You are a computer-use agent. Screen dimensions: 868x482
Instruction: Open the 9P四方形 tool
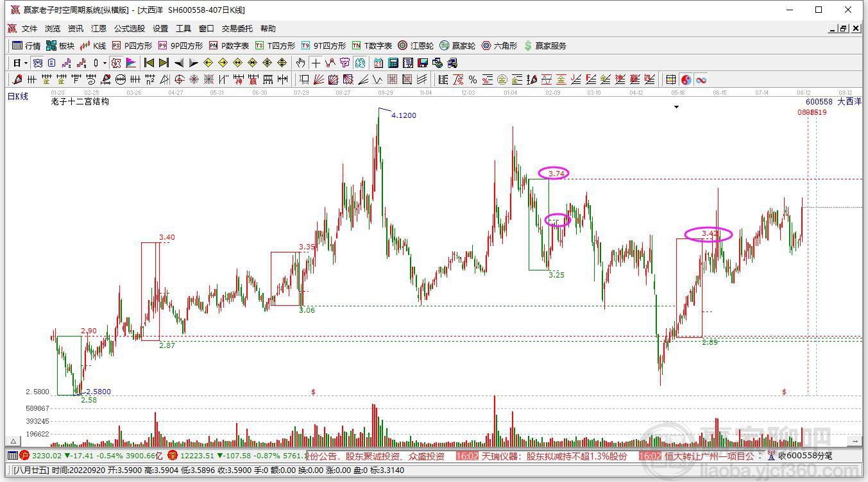(180, 46)
